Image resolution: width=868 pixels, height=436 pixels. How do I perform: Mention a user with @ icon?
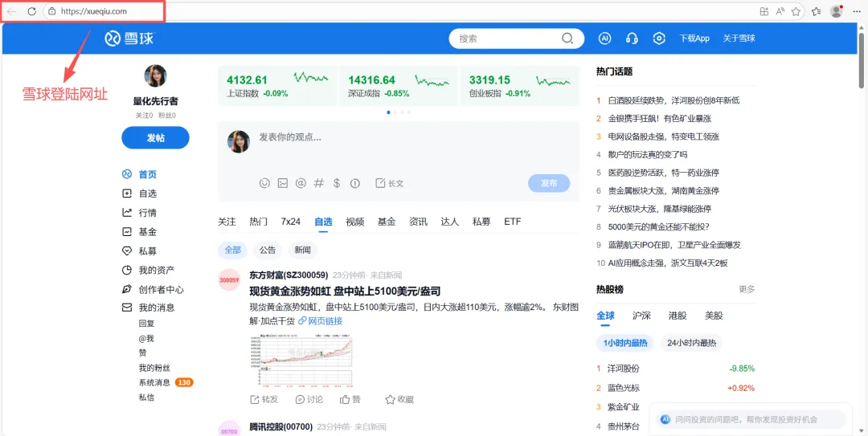coord(301,183)
